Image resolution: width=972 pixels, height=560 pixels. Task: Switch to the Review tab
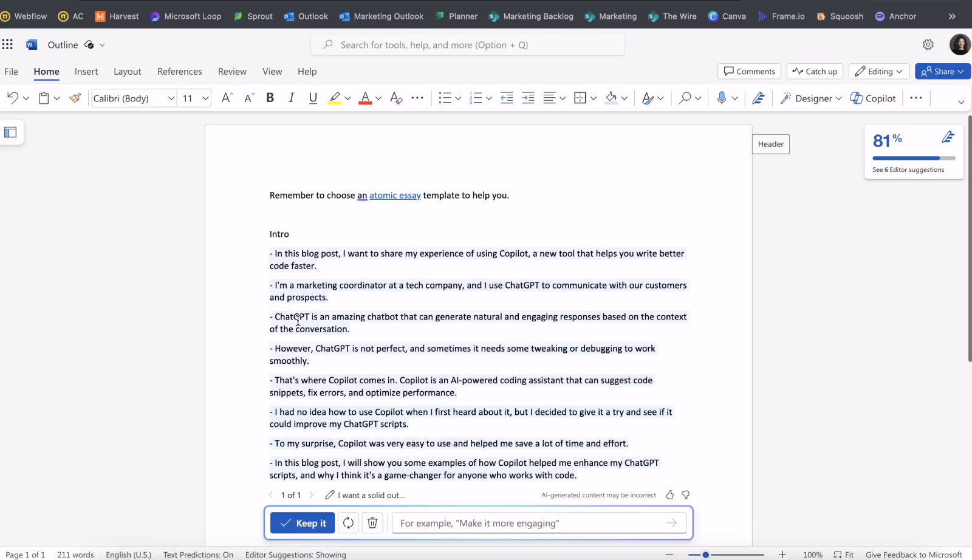point(232,71)
